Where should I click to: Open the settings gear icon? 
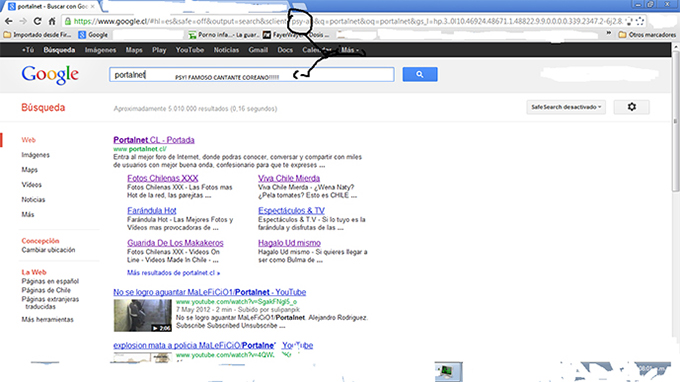(x=631, y=107)
